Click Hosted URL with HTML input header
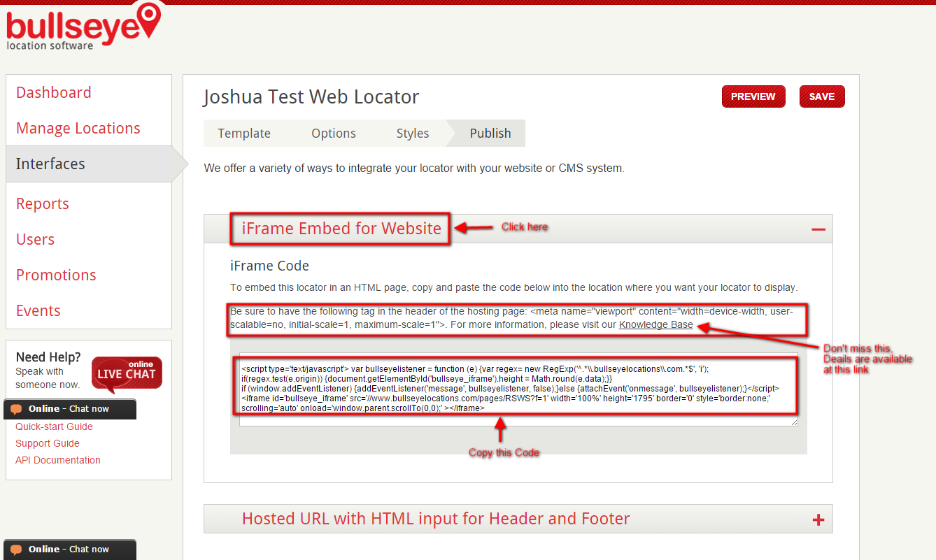The width and height of the screenshot is (936, 560). pyautogui.click(x=436, y=519)
